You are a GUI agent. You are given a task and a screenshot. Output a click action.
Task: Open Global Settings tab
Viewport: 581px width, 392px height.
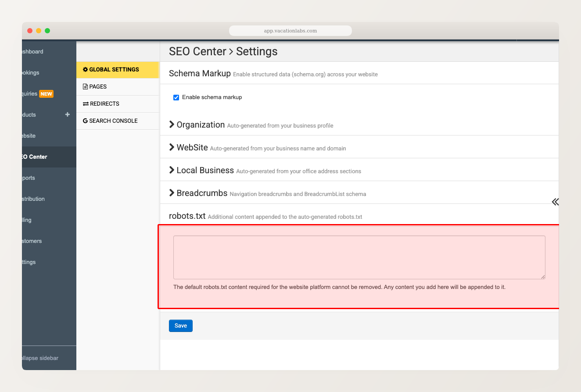click(117, 70)
